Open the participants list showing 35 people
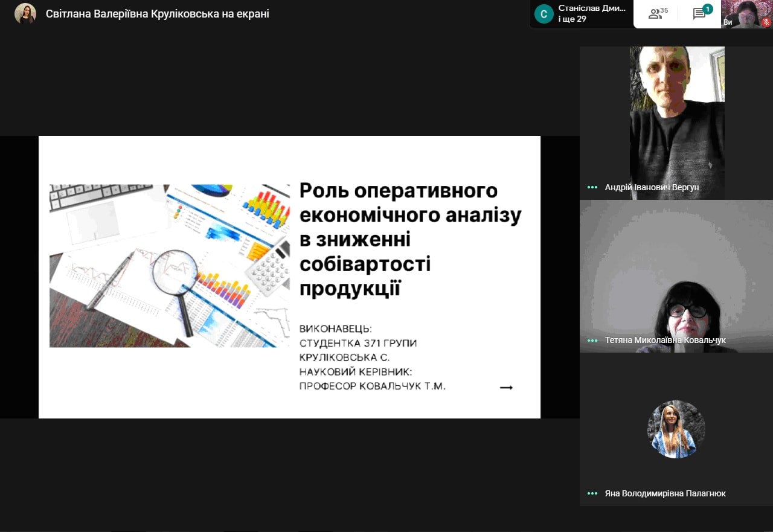This screenshot has width=773, height=532. (x=658, y=13)
